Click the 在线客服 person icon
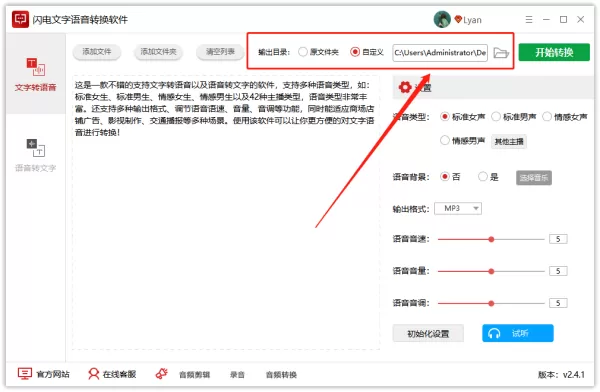The width and height of the screenshot is (600, 392). coord(93,374)
